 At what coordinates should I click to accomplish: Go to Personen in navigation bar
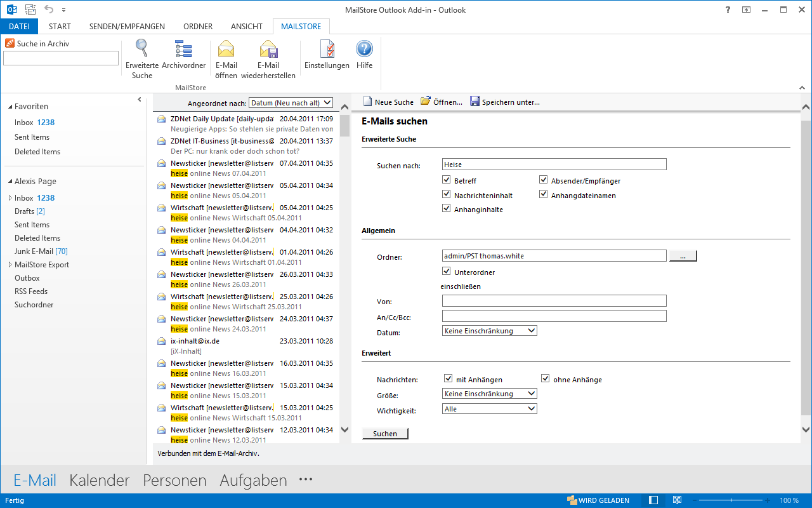coord(174,481)
